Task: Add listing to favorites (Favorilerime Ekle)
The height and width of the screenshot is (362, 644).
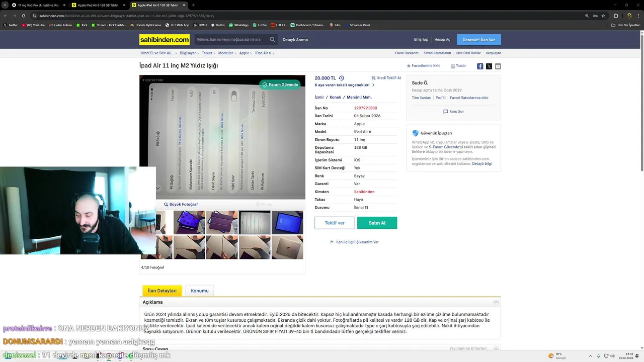Action: tap(423, 66)
